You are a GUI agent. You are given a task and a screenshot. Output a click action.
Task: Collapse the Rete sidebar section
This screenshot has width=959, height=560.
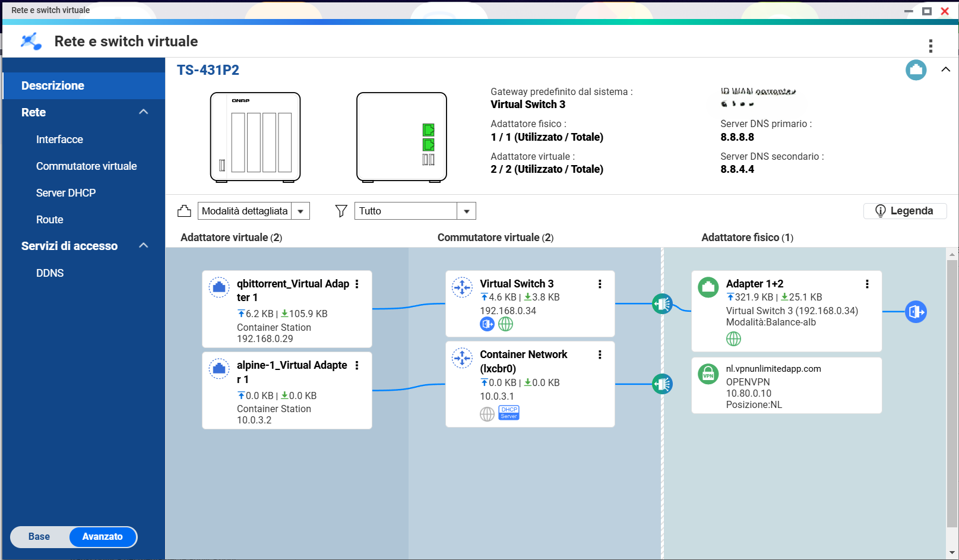pos(143,112)
